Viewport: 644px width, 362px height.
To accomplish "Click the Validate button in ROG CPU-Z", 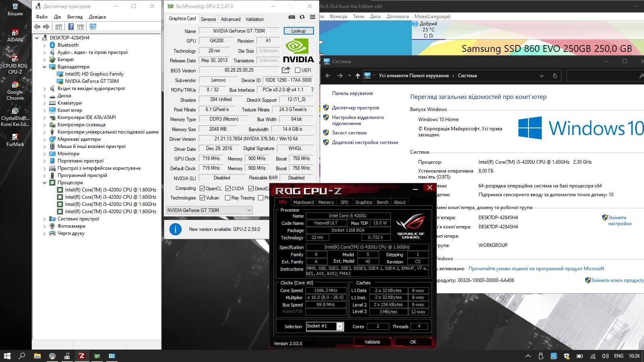I will [372, 342].
